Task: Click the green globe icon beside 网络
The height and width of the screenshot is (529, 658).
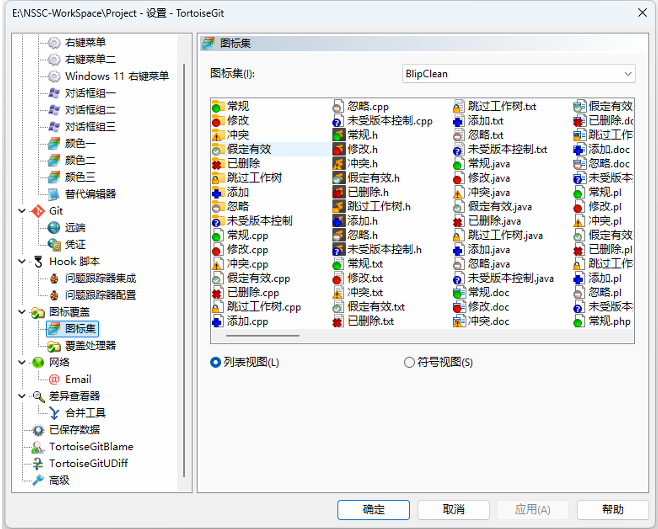Action: pos(38,362)
